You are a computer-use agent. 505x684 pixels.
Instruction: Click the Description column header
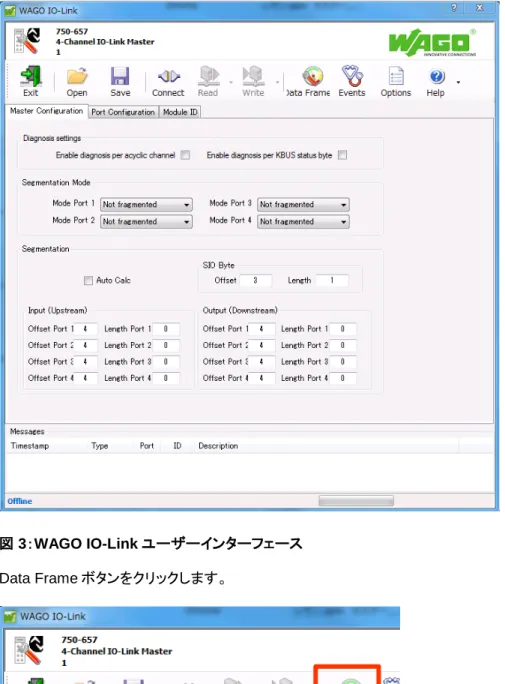point(218,446)
